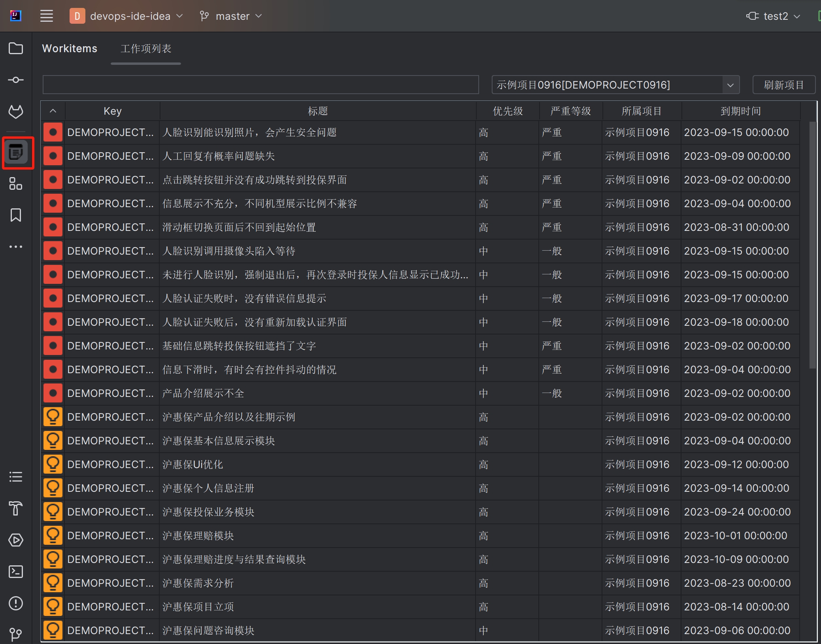Open the main hamburger menu
Screen dimensions: 821x644
pos(47,16)
